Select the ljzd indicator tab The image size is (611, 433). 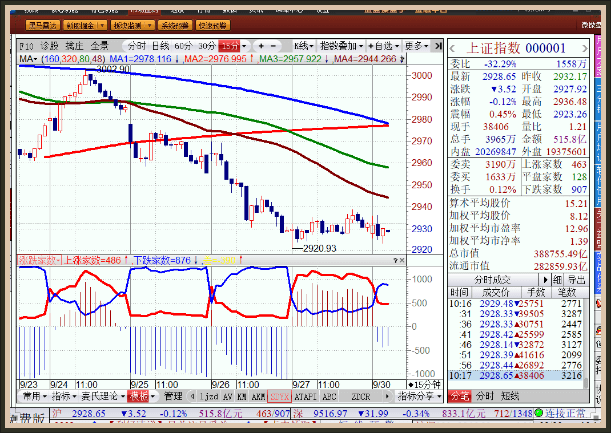tap(209, 397)
